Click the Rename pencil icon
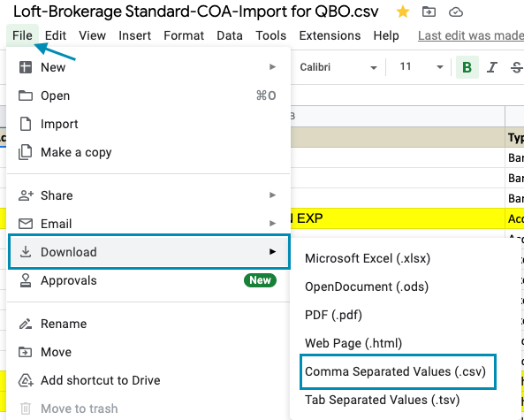Image resolution: width=524 pixels, height=420 pixels. tap(26, 324)
